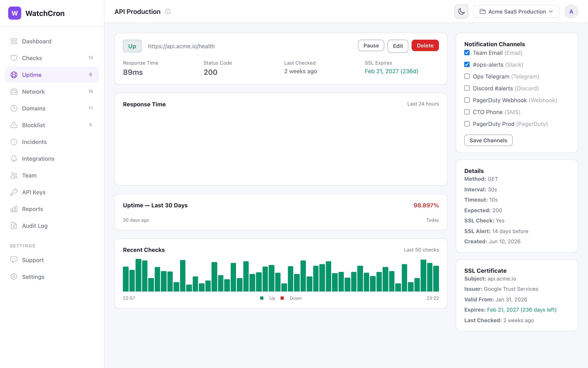Open the Blocklist page
This screenshot has height=368, width=588.
click(52, 125)
